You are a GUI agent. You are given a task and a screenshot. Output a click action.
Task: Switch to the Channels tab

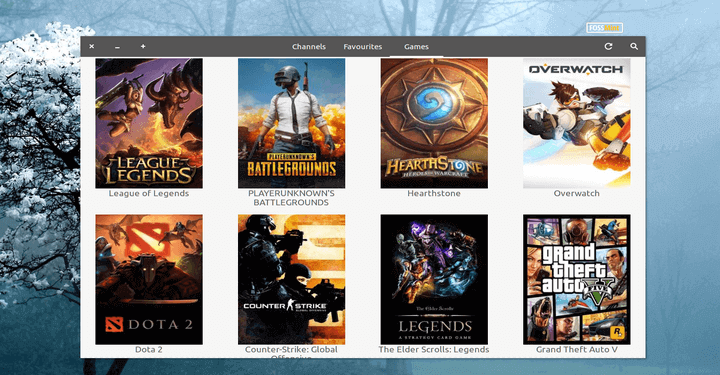pyautogui.click(x=309, y=47)
